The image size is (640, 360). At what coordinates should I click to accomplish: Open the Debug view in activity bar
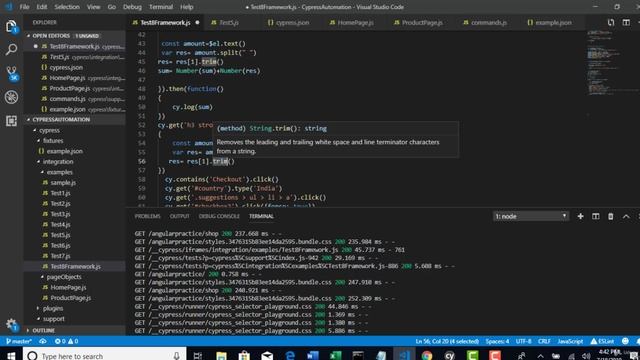coord(11,97)
